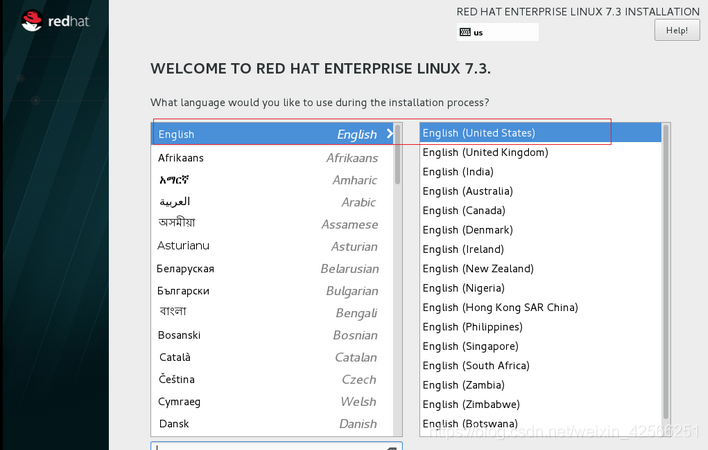This screenshot has width=708, height=450.
Task: Select Català language
Action: point(273,357)
